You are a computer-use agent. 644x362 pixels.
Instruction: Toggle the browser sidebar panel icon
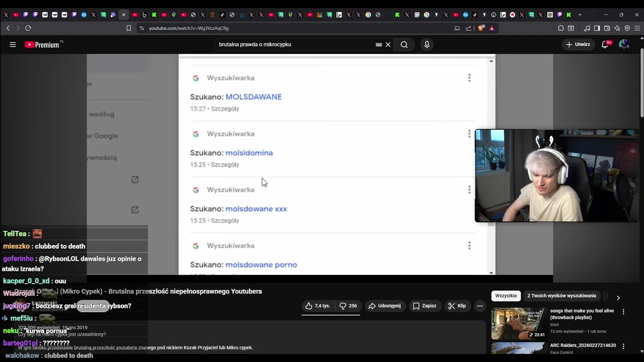coord(597,28)
